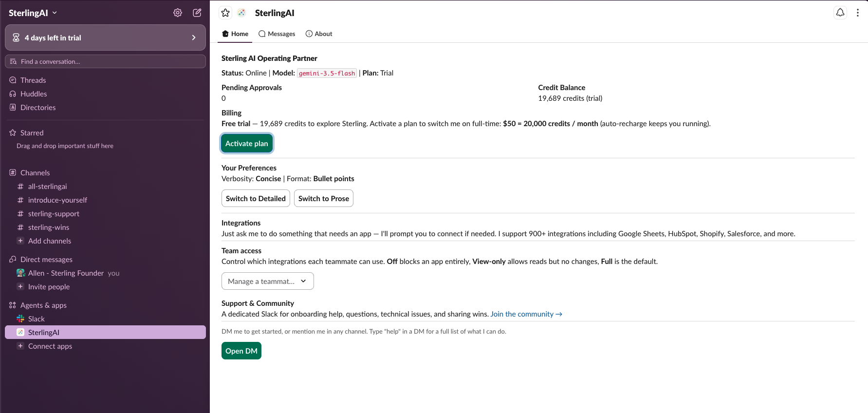Compose a new message with pencil icon
Viewport: 868px width, 413px height.
(197, 13)
